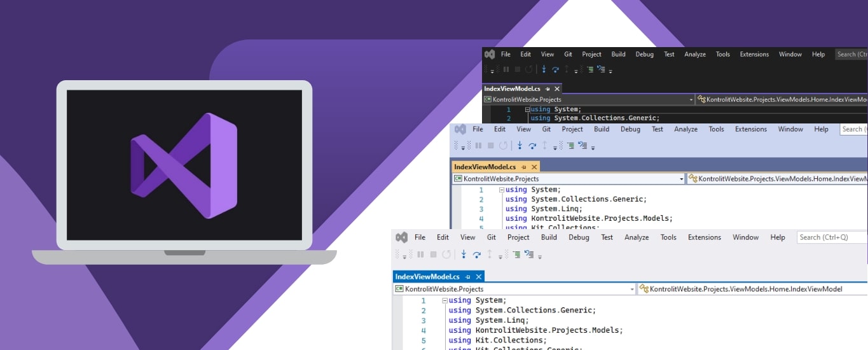The width and height of the screenshot is (868, 350).
Task: Open Tools menu in the dark window
Action: click(x=723, y=54)
